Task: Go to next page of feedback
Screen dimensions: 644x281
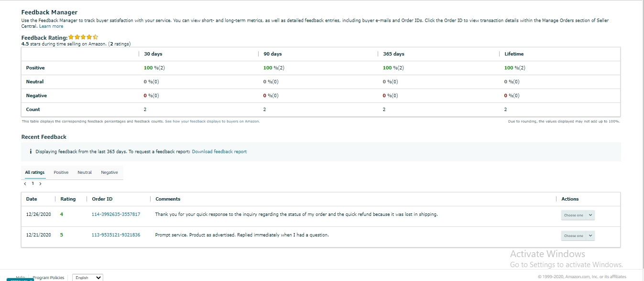Action: click(x=40, y=183)
